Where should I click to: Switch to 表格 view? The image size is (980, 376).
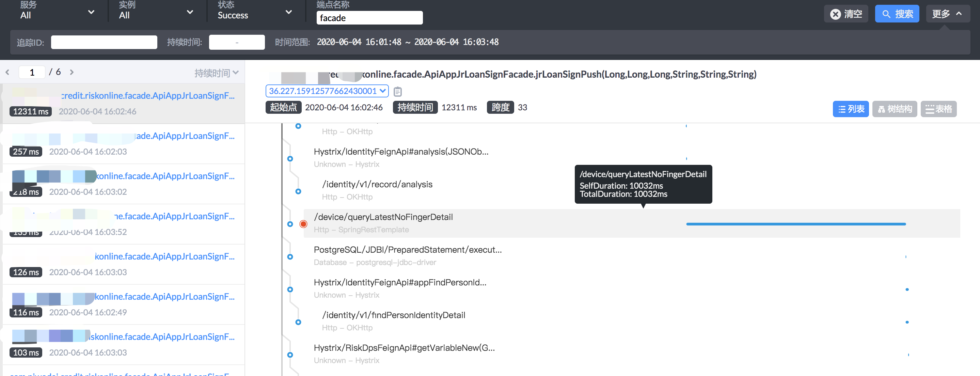pos(938,109)
